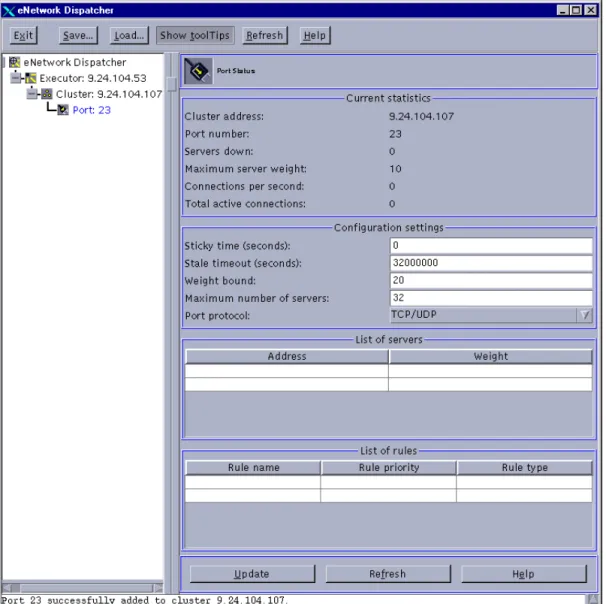Maximize the eNetwork Dispatcher window
Viewport: 606px width, 604px height.
[576, 10]
